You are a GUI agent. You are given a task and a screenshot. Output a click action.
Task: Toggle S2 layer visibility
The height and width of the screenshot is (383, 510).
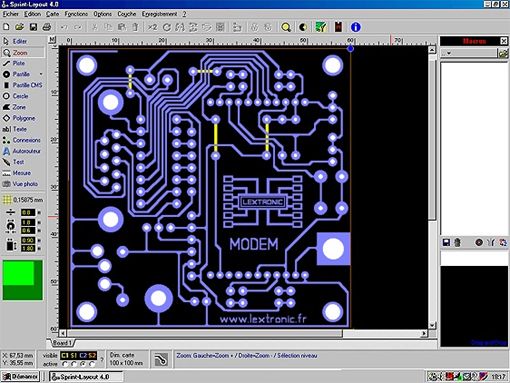(92, 356)
